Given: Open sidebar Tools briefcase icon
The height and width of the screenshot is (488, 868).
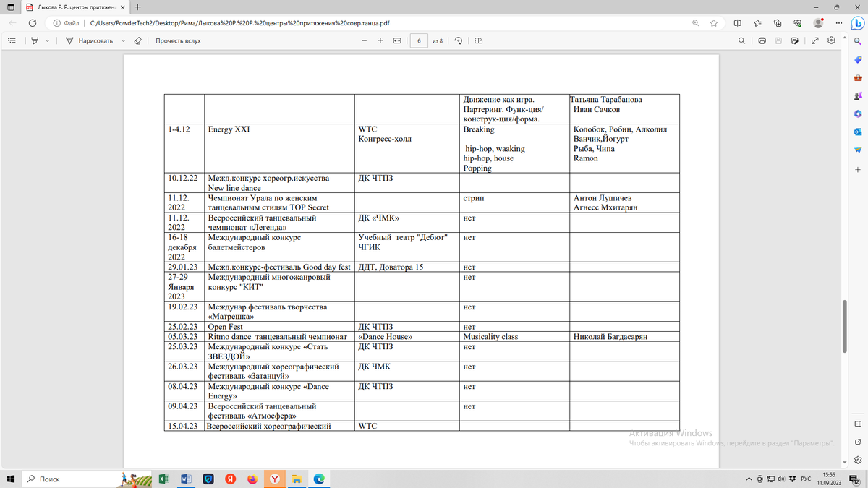Looking at the screenshot, I should [858, 77].
